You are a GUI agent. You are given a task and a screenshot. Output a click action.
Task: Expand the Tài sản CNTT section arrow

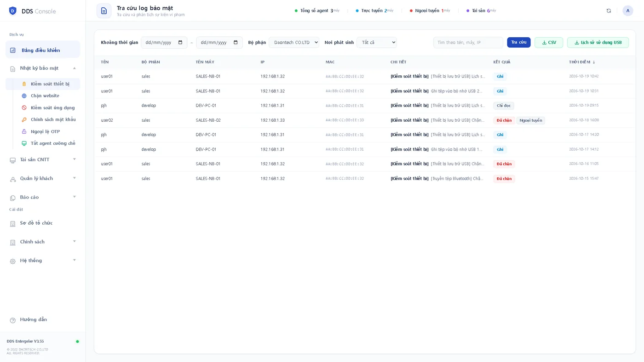point(75,159)
